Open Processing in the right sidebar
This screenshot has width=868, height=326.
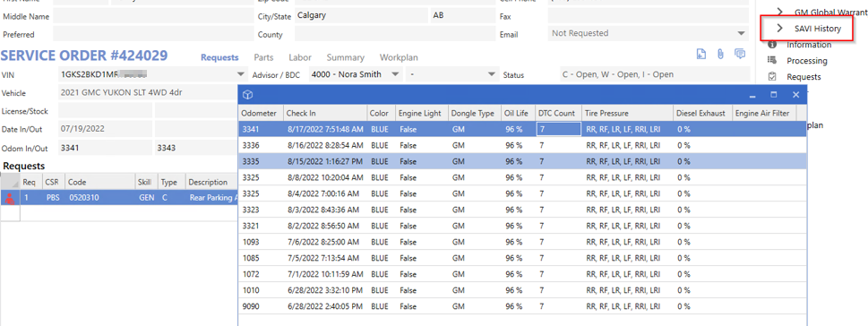[x=806, y=60]
